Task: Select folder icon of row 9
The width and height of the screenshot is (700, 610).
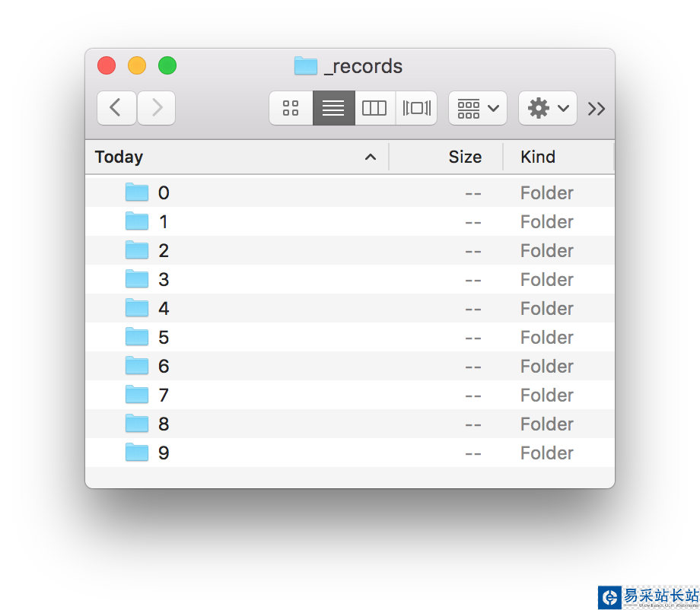Action: [x=137, y=453]
